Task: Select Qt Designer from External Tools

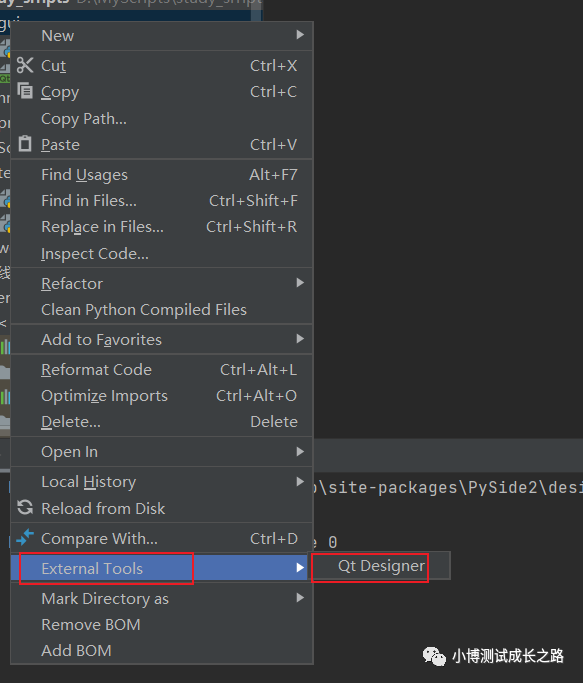Action: 381,566
